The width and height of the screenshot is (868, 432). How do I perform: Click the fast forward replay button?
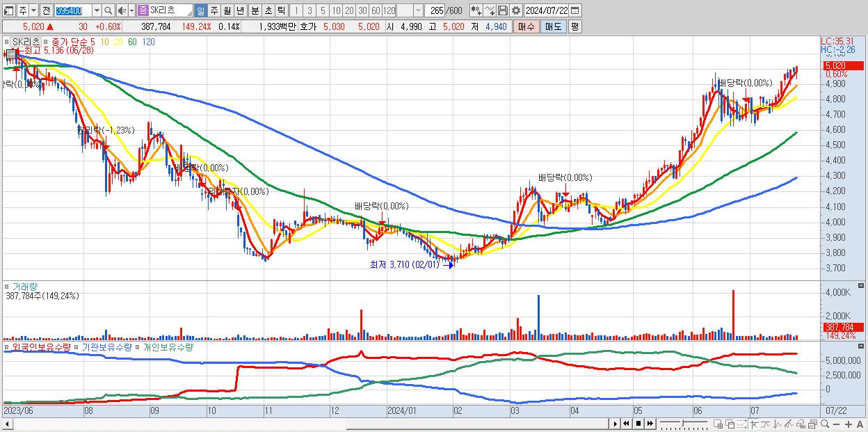click(650, 424)
